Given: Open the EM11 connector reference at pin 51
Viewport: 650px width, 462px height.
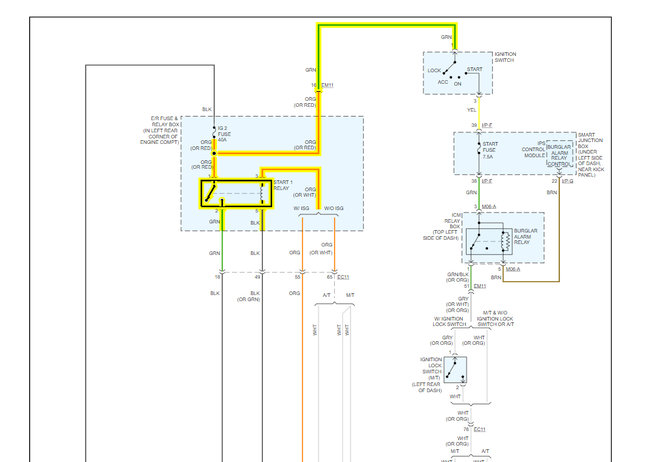Looking at the screenshot, I should coord(480,286).
